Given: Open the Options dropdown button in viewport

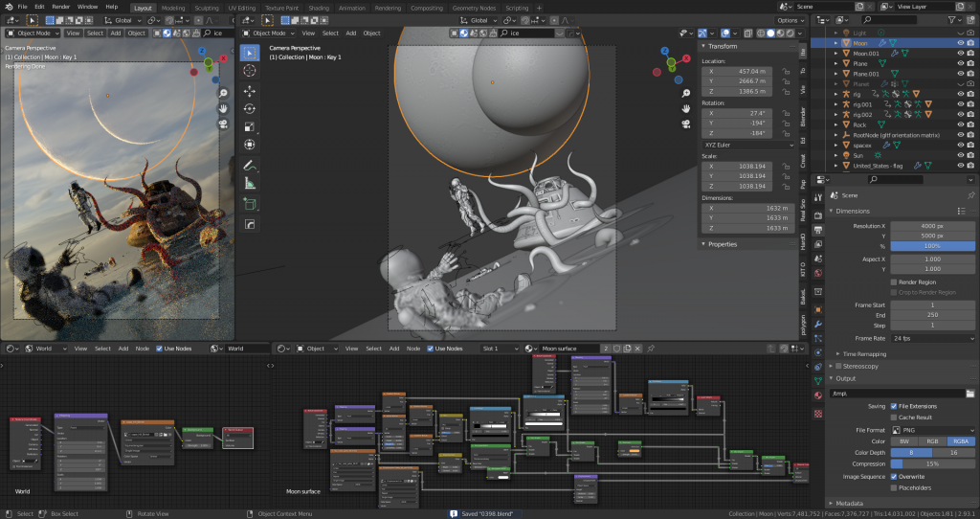Looking at the screenshot, I should coord(790,20).
